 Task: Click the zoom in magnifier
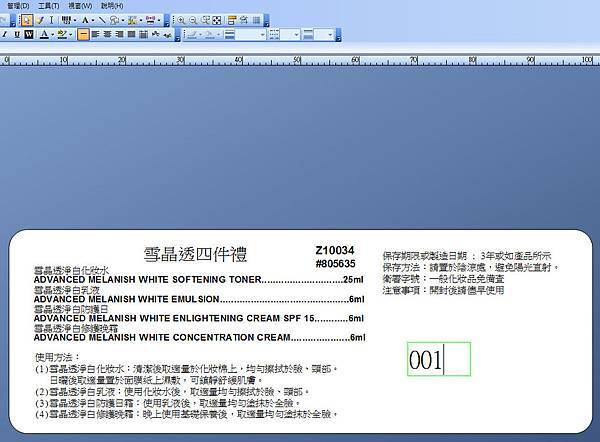(x=181, y=20)
